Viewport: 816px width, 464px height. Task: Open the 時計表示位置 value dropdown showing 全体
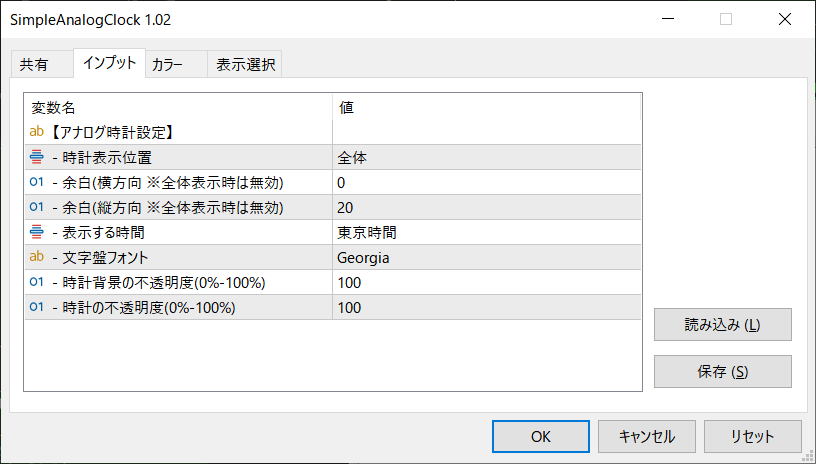(486, 157)
